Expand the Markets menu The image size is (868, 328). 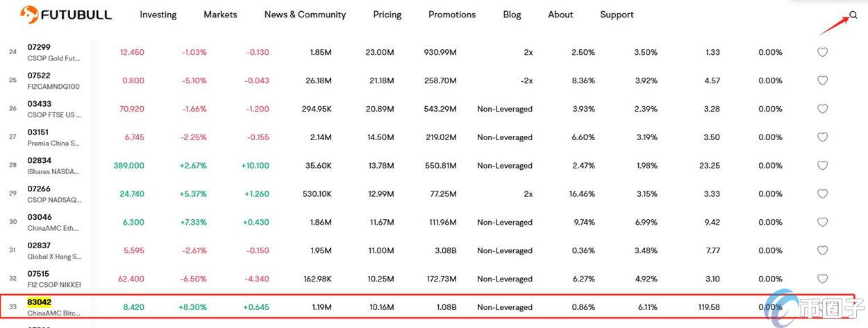click(220, 15)
